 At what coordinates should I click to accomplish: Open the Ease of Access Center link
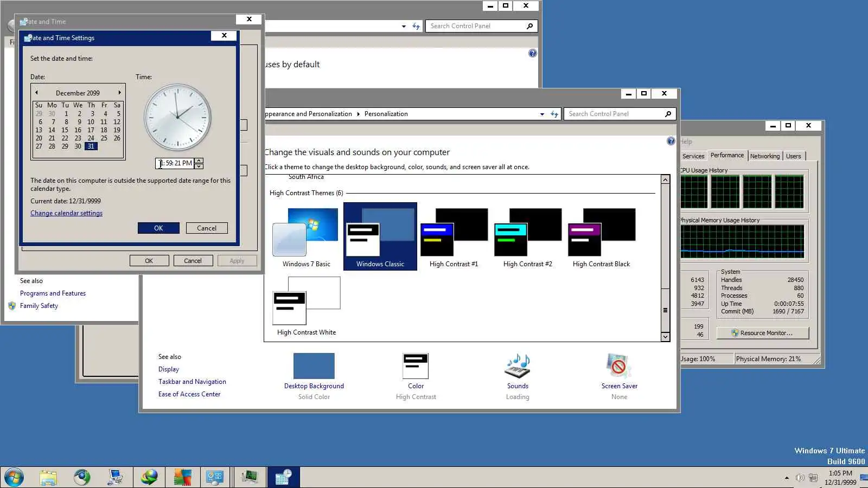(189, 394)
